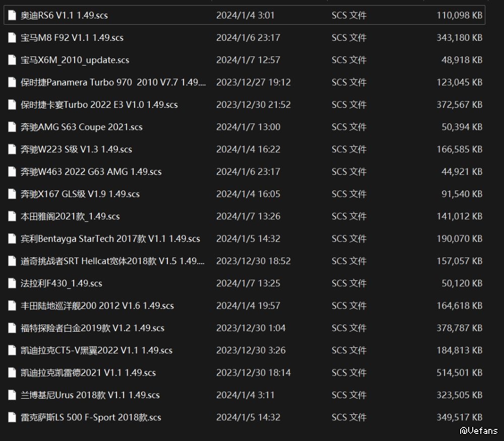Select 福特探险者白金2019款 V1.2 file name
This screenshot has width=504, height=441.
point(93,328)
